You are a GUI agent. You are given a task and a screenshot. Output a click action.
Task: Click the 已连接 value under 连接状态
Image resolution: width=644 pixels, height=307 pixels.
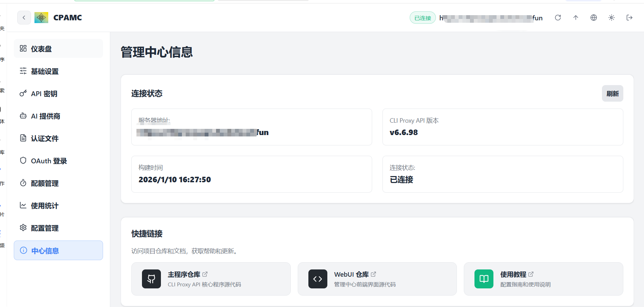[401, 180]
